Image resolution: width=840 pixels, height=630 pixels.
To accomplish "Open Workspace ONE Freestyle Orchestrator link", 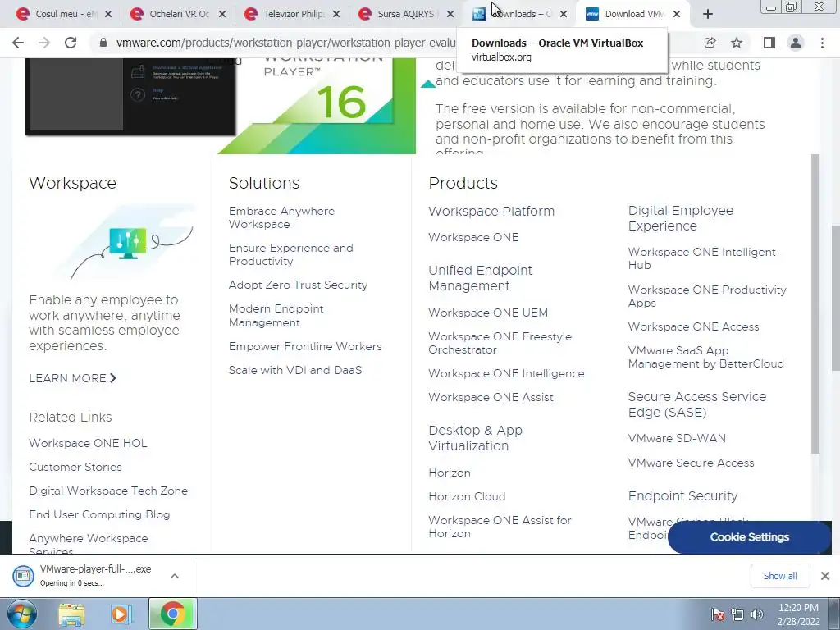I will pyautogui.click(x=500, y=343).
